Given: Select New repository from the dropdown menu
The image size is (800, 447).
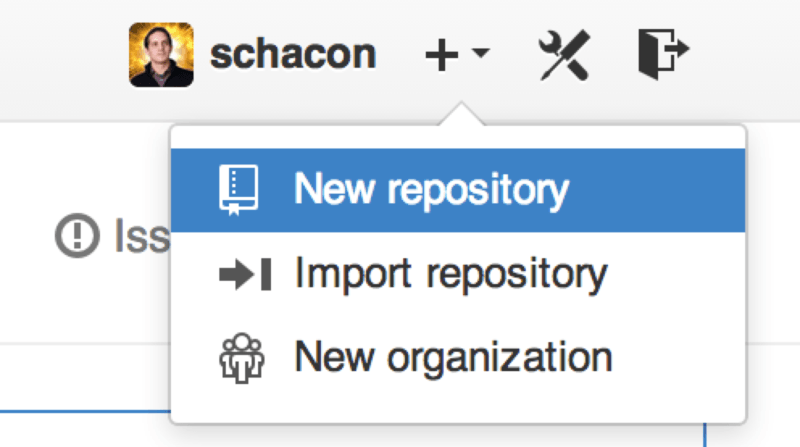Looking at the screenshot, I should pyautogui.click(x=430, y=189).
